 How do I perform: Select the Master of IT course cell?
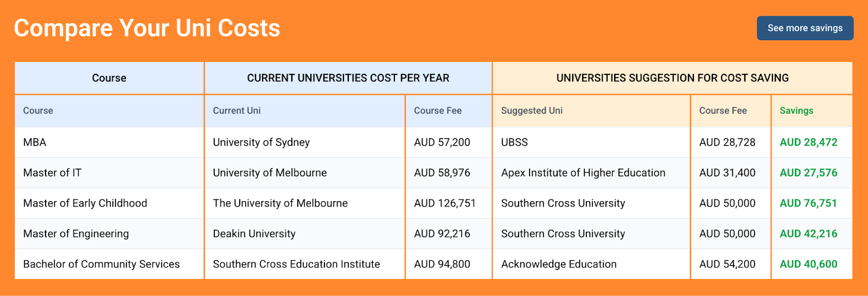tap(52, 173)
